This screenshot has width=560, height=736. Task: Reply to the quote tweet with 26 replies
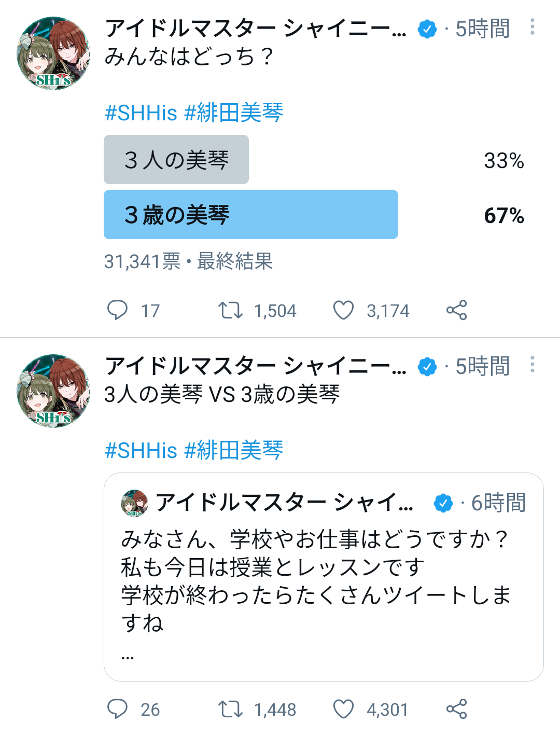[x=117, y=709]
